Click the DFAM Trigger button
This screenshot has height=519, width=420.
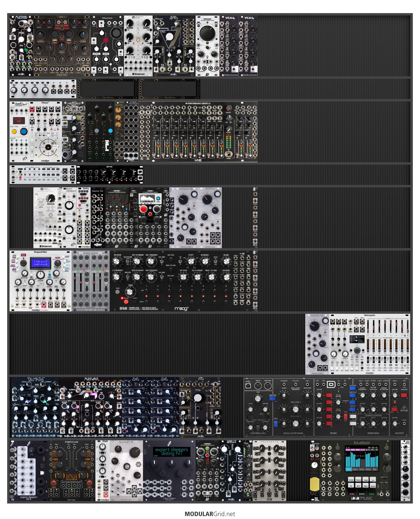pyautogui.click(x=118, y=292)
